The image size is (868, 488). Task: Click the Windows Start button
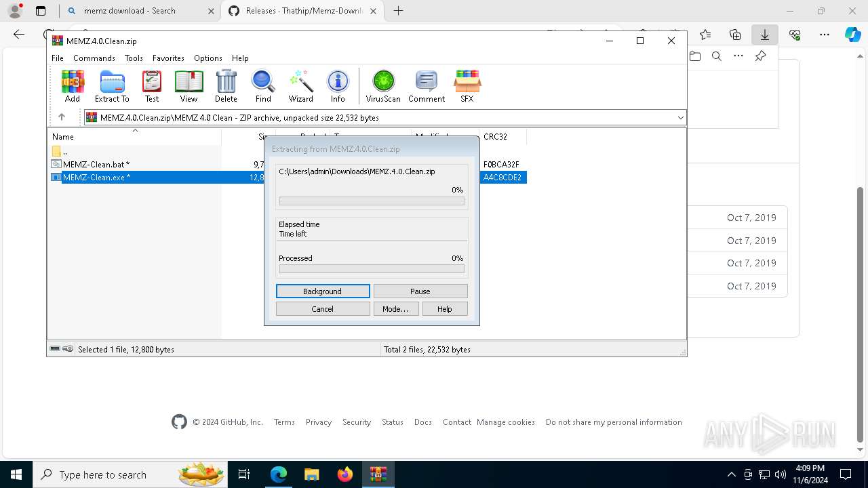[x=16, y=474]
